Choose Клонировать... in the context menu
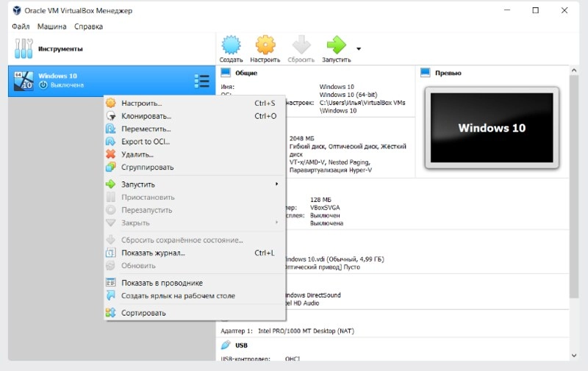This screenshot has width=588, height=371. 194,116
